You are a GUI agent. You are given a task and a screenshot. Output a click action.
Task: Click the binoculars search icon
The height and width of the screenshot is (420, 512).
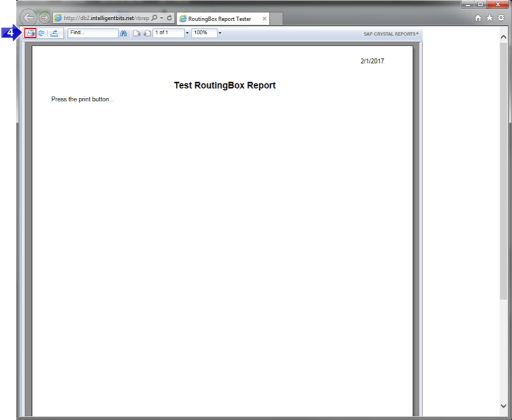[x=124, y=33]
